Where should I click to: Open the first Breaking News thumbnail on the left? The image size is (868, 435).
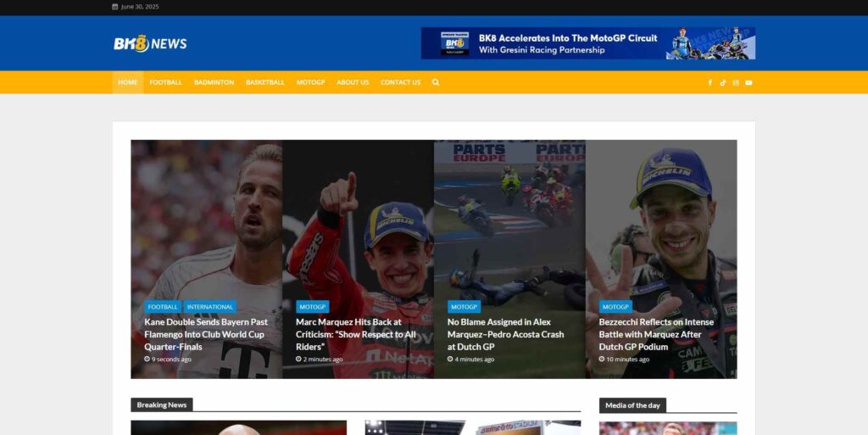click(x=238, y=428)
